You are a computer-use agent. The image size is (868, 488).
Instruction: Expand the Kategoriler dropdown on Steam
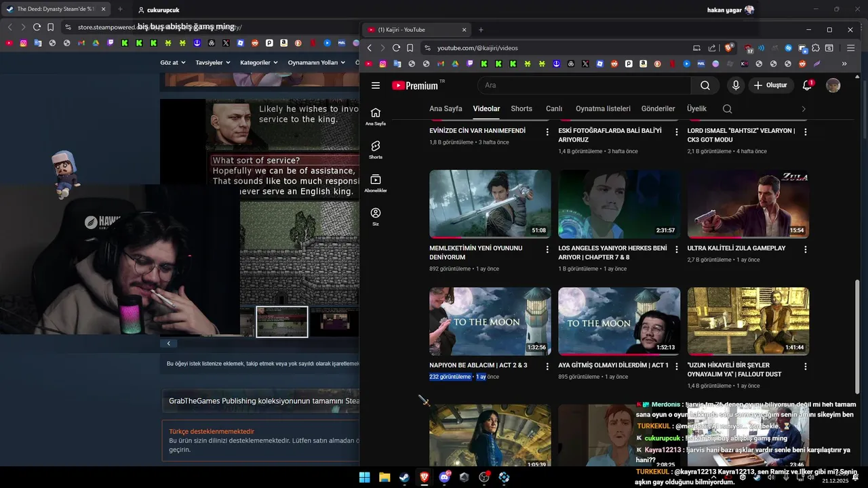[x=259, y=62]
